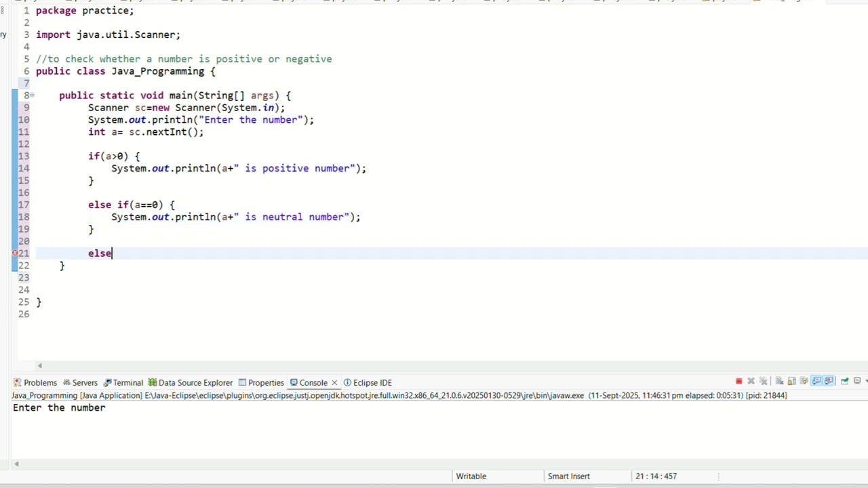
Task: Click the "int a= sc.nextInt();" line
Action: point(146,132)
